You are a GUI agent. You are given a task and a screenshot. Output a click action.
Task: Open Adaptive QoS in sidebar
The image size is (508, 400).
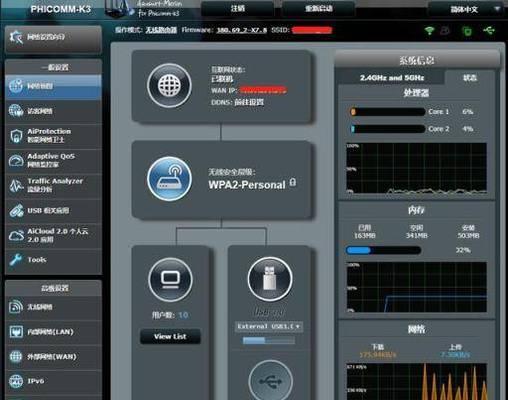pos(53,161)
